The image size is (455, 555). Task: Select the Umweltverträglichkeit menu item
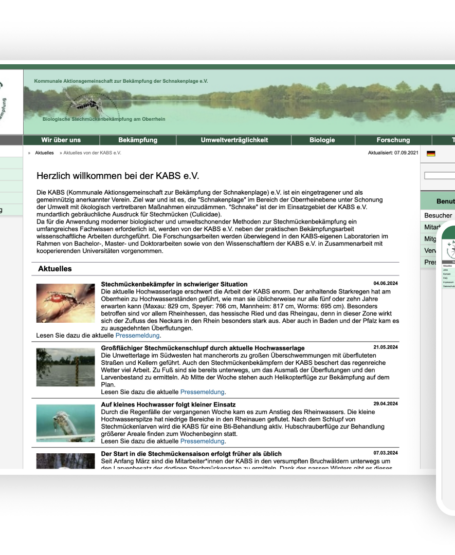coord(234,140)
